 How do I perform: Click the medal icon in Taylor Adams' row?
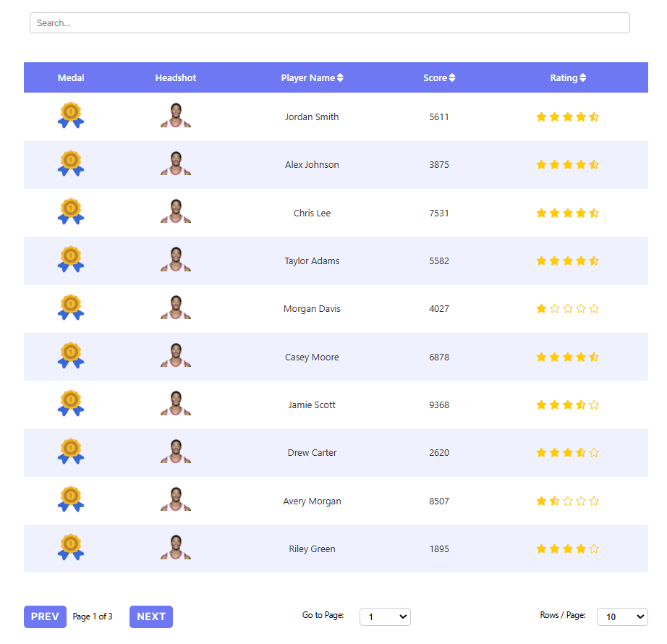point(71,260)
